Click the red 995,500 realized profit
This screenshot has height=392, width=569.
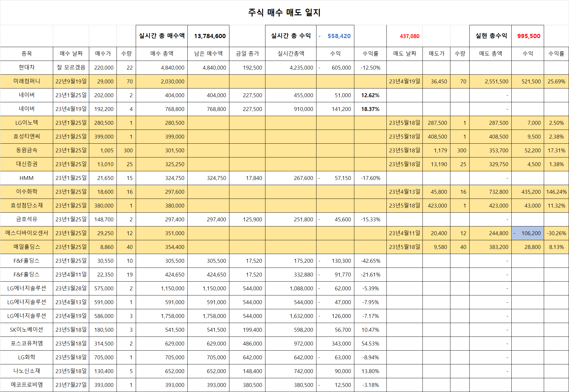[x=528, y=36]
